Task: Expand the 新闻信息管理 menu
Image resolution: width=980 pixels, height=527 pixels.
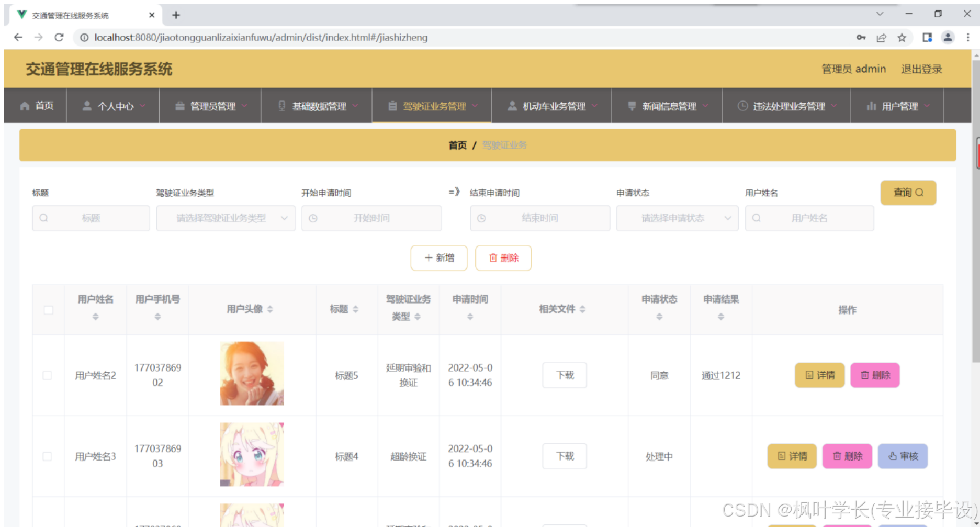Action: click(667, 106)
